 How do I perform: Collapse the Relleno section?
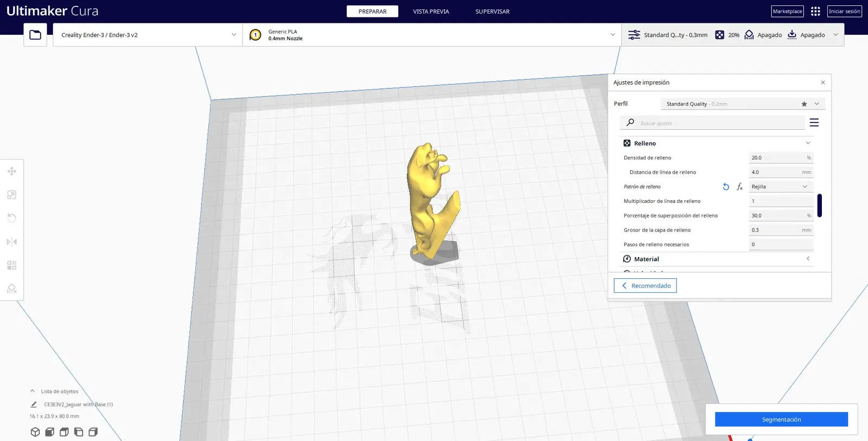point(808,143)
